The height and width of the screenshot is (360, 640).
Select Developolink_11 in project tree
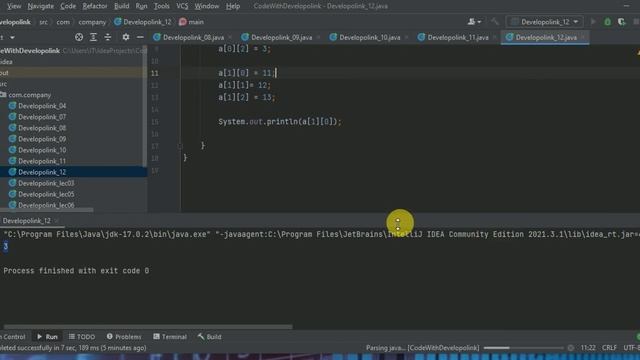click(42, 161)
